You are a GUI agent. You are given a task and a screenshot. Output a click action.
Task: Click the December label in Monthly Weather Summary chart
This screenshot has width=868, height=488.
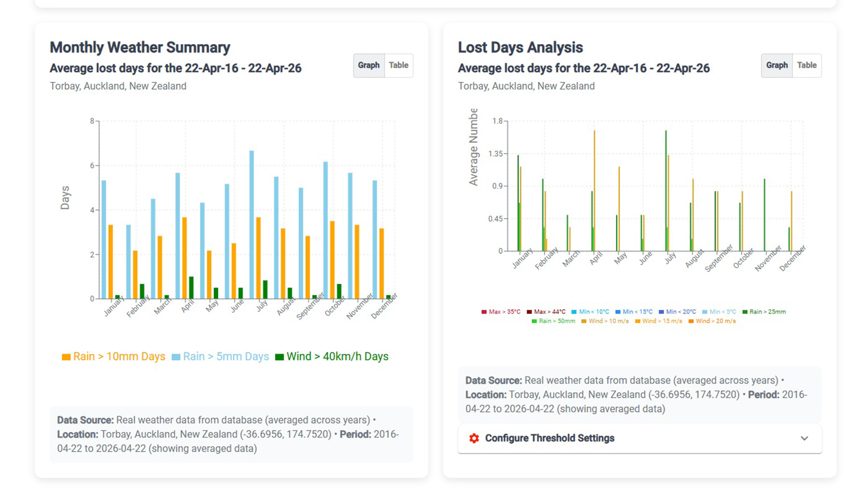pos(384,306)
